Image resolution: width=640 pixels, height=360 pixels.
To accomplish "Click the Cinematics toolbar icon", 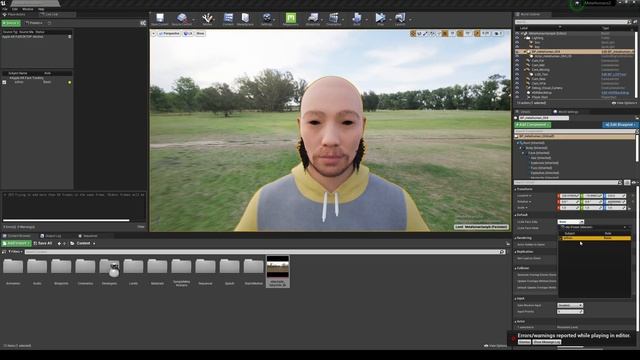I will coord(333,19).
